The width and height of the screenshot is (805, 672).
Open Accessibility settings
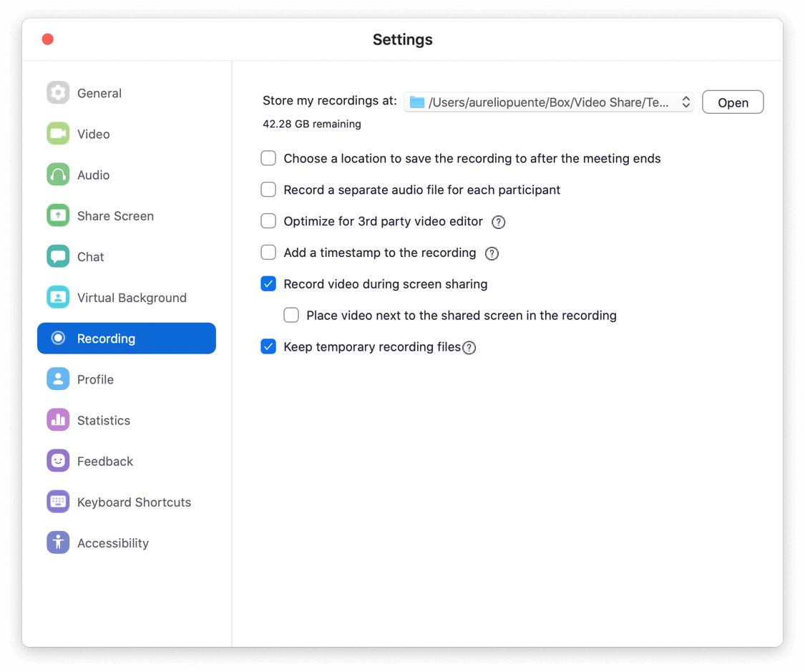[126, 542]
